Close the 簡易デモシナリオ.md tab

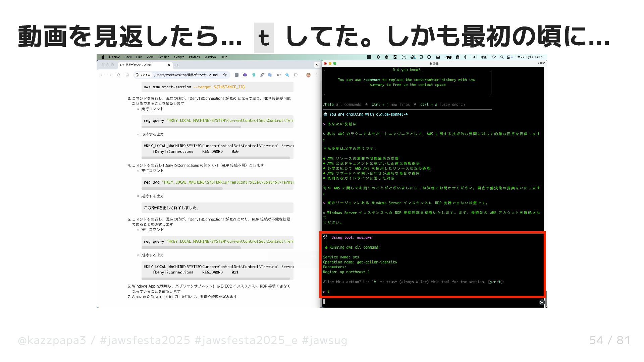[169, 65]
